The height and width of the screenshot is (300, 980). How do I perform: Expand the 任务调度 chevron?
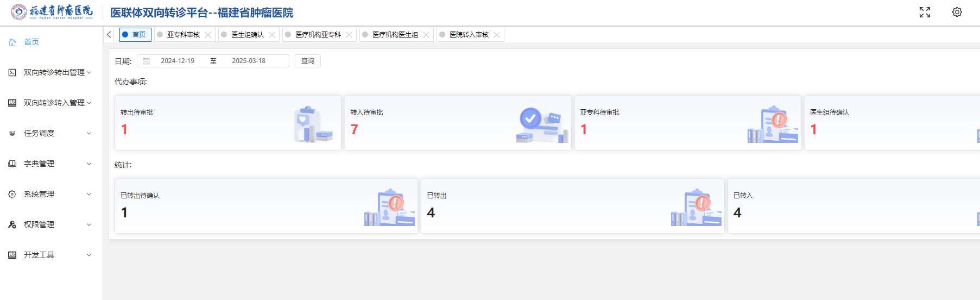[89, 133]
